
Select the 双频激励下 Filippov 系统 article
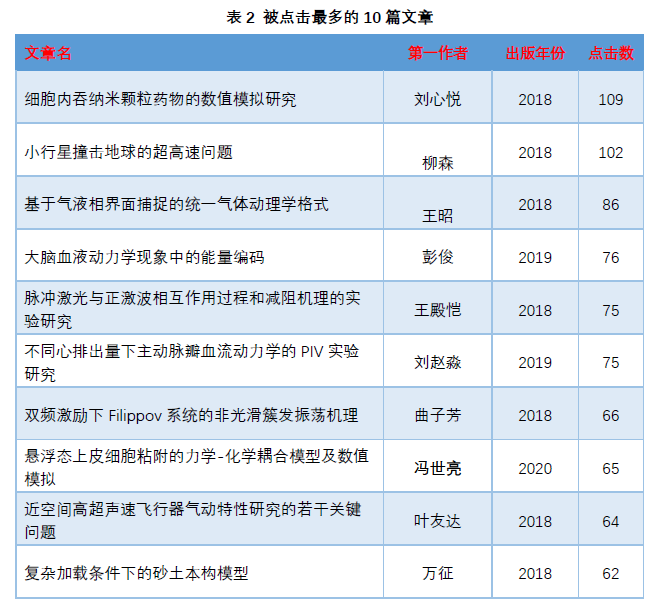191,415
